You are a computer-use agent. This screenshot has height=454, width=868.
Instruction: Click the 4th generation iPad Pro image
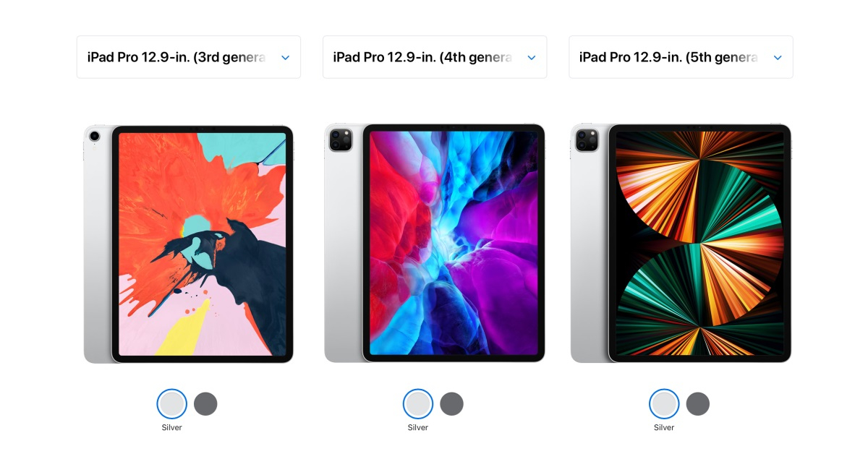tap(435, 244)
